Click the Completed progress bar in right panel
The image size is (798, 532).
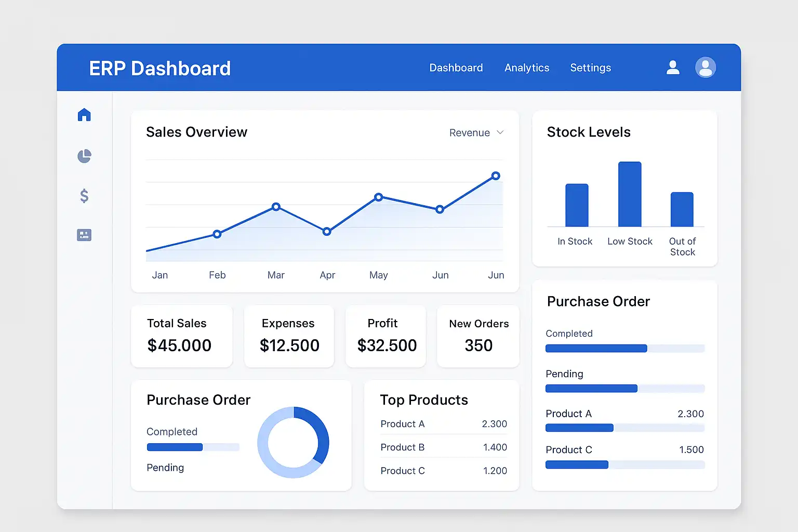[625, 349]
